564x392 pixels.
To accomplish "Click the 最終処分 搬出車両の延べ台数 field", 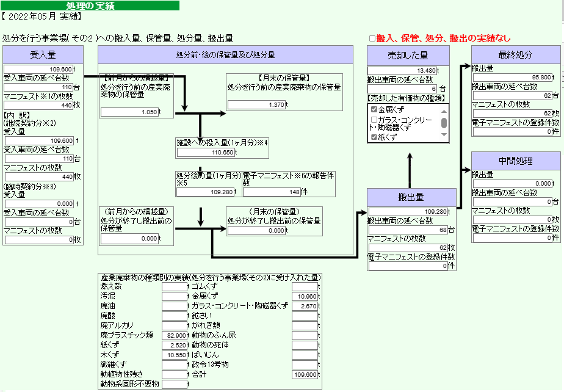I will coord(513,95).
